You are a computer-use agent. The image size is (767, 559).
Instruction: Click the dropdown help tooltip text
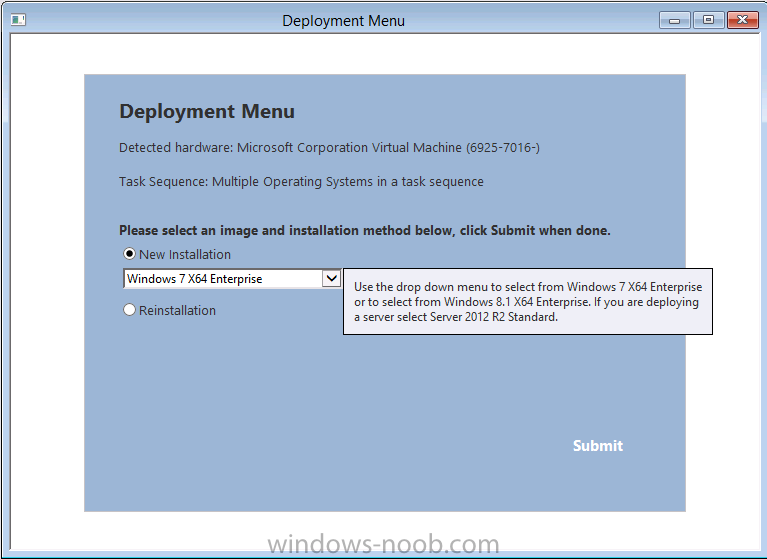[x=528, y=301]
